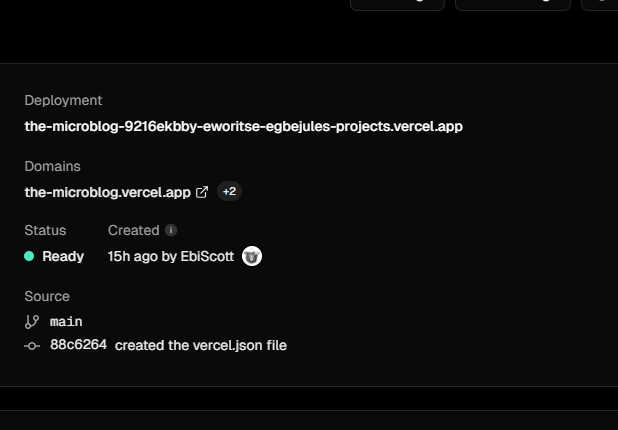The image size is (618, 430).
Task: Visit the the-microblog.vercel.app domain link
Action: pos(108,192)
